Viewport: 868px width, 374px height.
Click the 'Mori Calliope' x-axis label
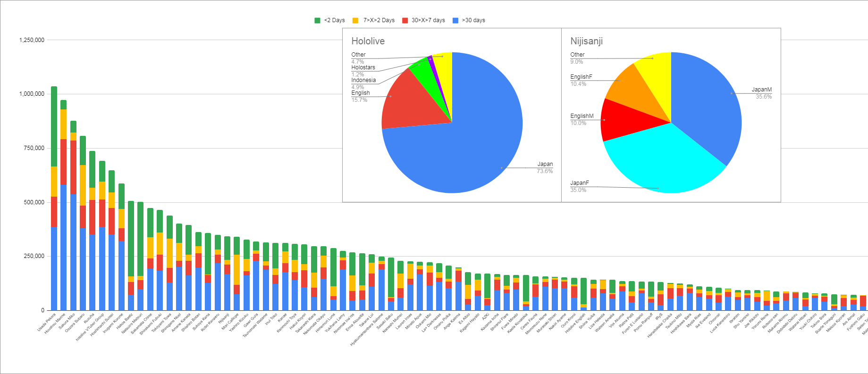(x=229, y=323)
